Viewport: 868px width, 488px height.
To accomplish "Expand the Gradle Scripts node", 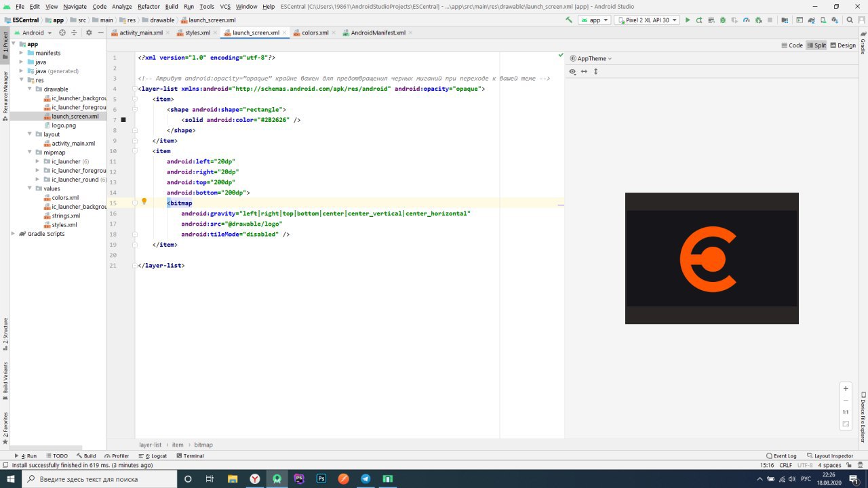I will (14, 234).
